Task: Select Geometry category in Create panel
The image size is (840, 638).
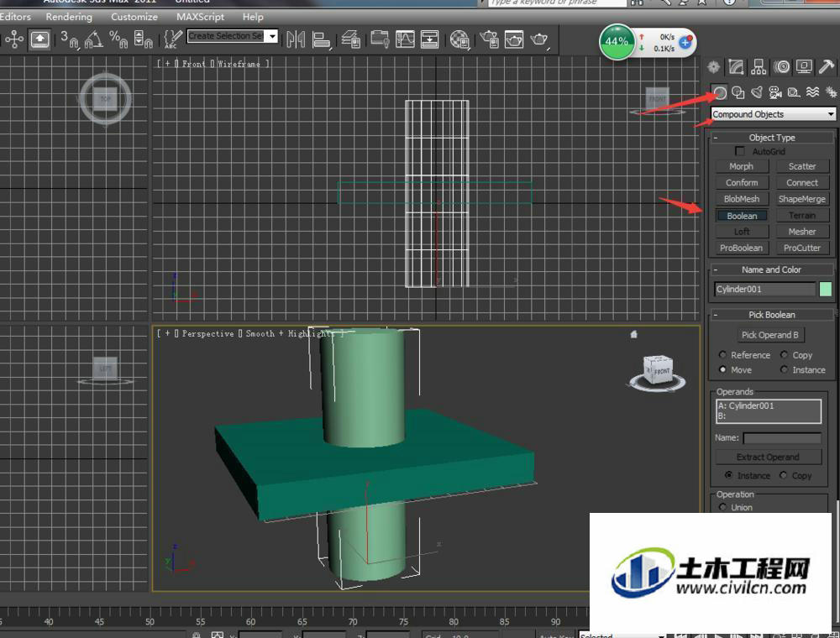Action: pos(720,92)
